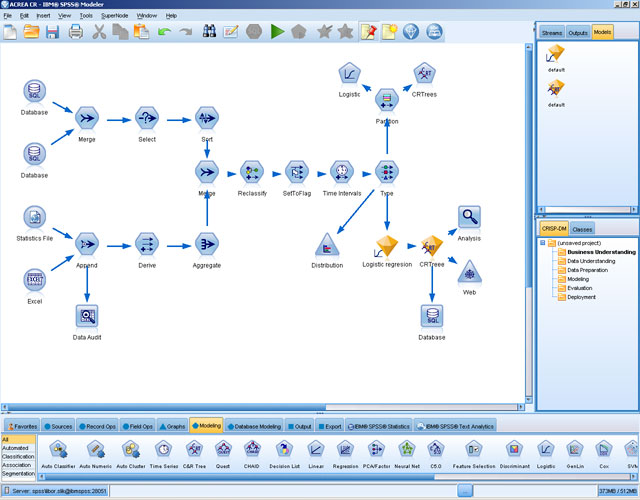Select the Excel source node
The width and height of the screenshot is (640, 500).
pos(35,280)
